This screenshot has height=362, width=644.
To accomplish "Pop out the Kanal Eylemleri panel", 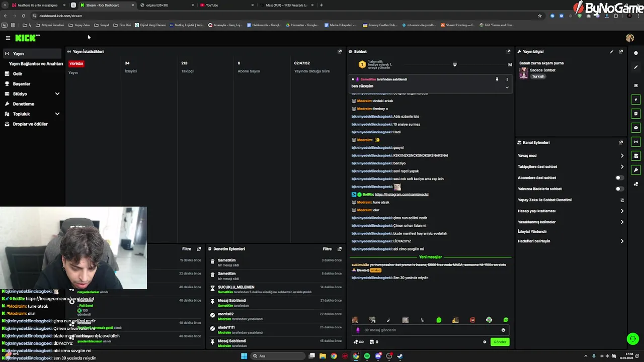I will pyautogui.click(x=621, y=142).
